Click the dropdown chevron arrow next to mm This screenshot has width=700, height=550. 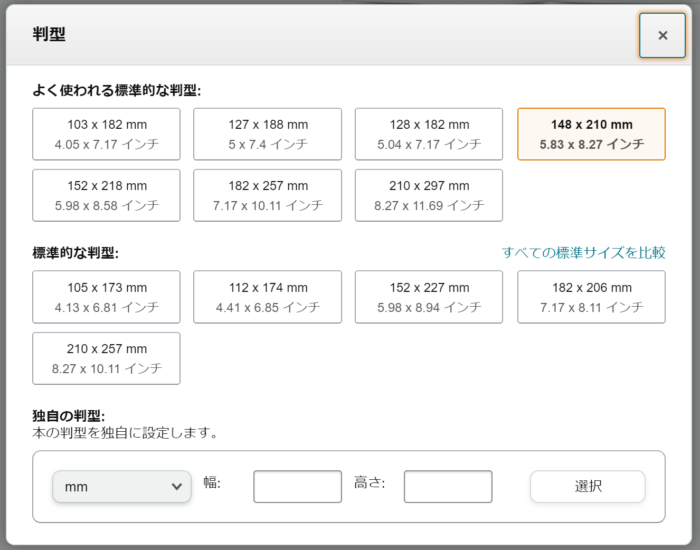point(177,486)
